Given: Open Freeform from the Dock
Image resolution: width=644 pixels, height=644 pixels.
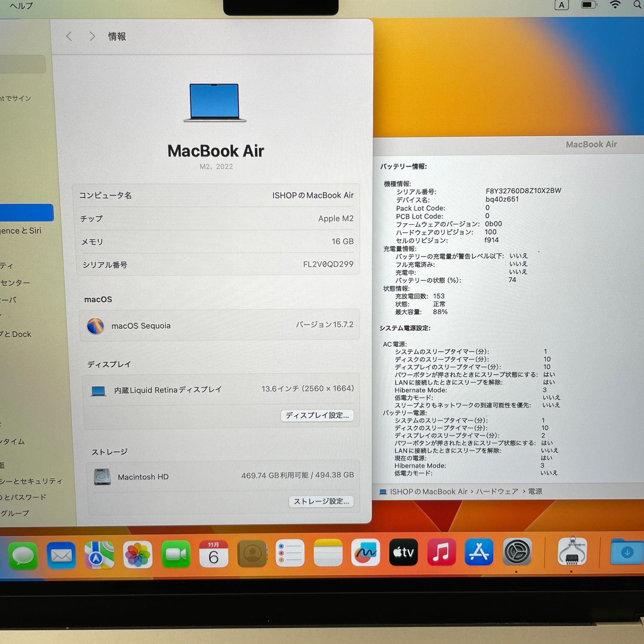Looking at the screenshot, I should [x=365, y=553].
